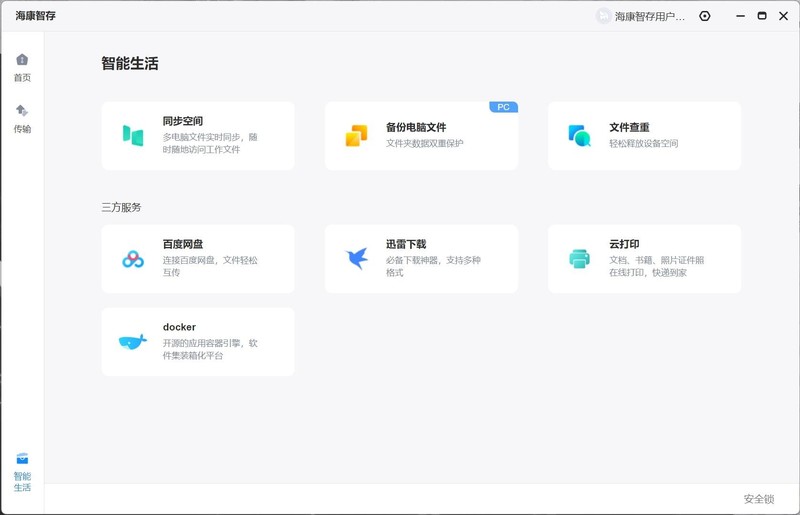Click the 连接百度网盘 description text
The height and width of the screenshot is (515, 800).
pyautogui.click(x=210, y=266)
